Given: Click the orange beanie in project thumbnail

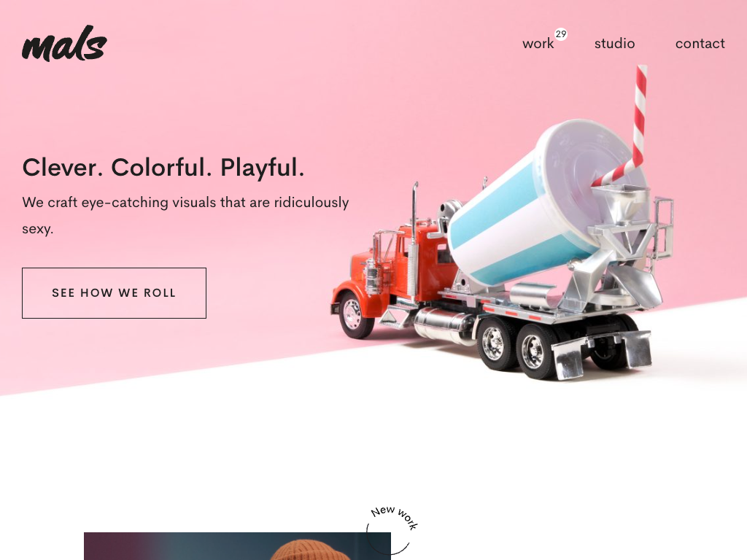Looking at the screenshot, I should point(309,550).
